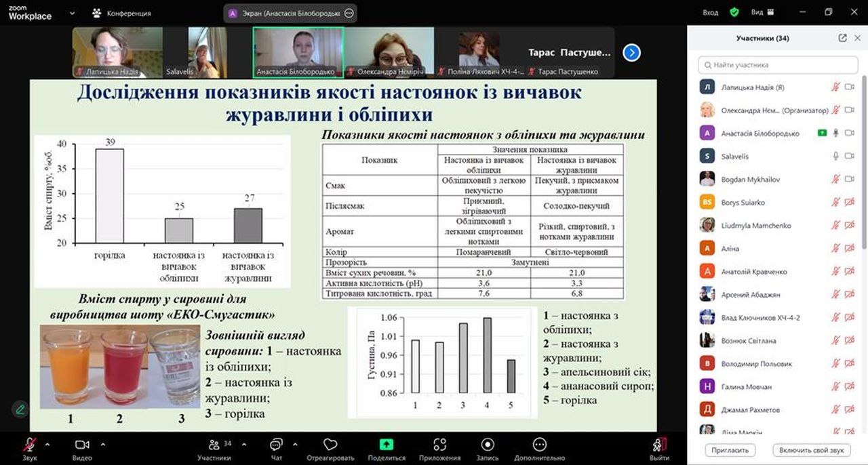Viewport: 868px width, 465px height.
Task: Pop out the participants panel
Action: click(842, 38)
